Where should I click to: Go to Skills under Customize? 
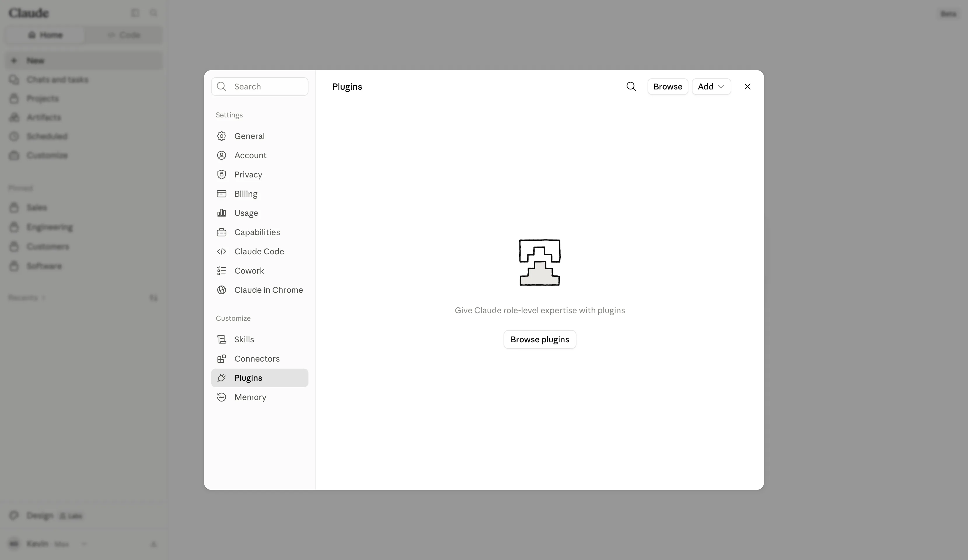[x=259, y=339]
